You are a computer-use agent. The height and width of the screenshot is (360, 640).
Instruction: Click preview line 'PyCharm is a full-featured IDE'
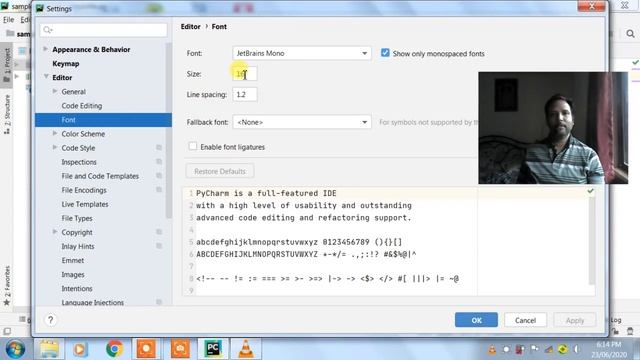(266, 193)
